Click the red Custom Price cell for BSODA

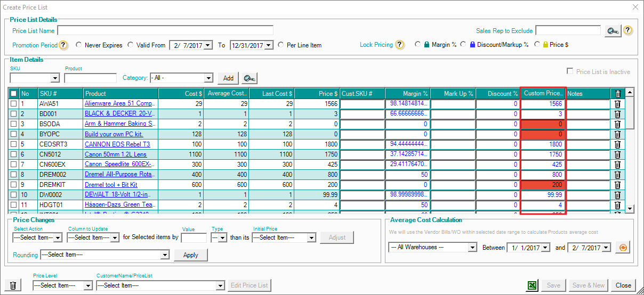(x=543, y=124)
